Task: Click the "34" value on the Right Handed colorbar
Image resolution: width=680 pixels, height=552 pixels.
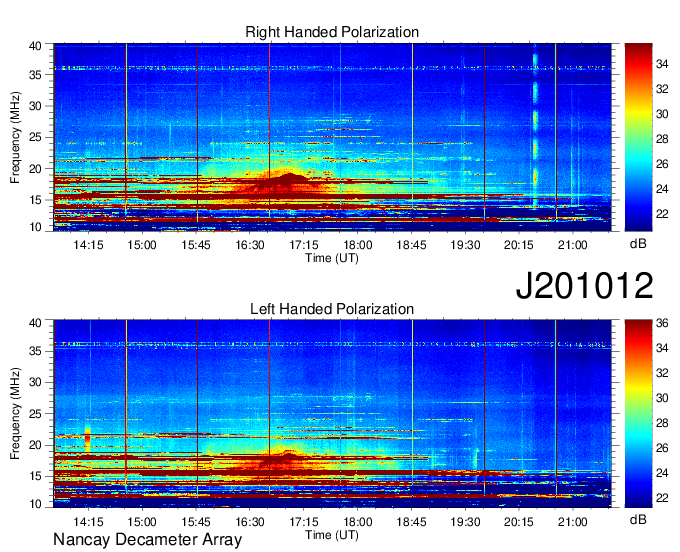Action: point(662,64)
